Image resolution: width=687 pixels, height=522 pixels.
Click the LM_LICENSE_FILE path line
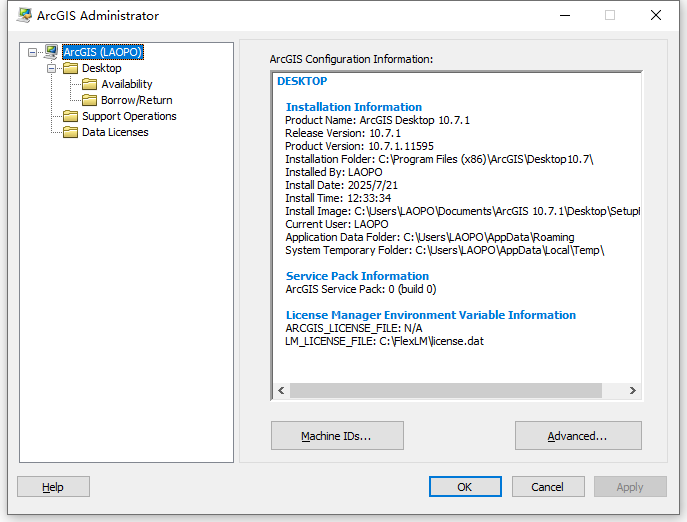(384, 341)
